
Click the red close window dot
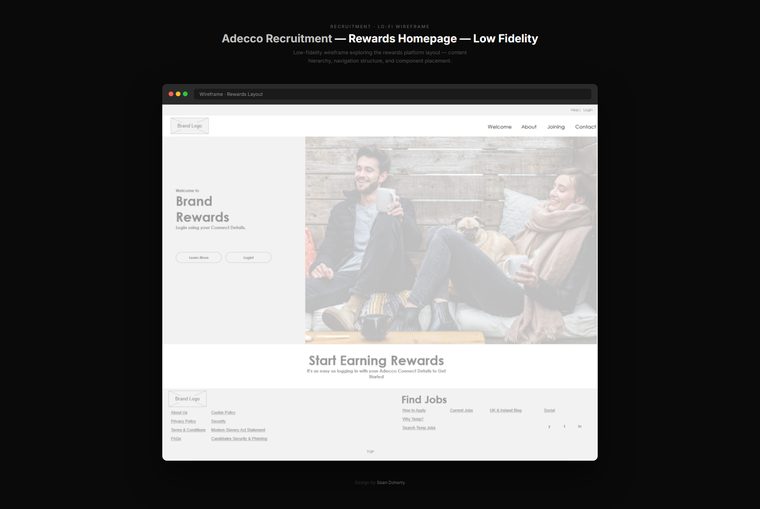click(171, 94)
